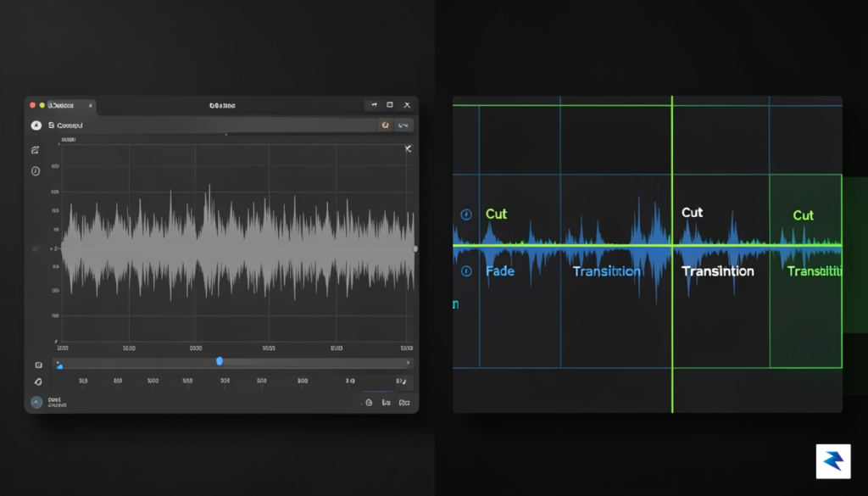
Task: Click the yellow minimize dot in audio editor window
Action: (x=42, y=105)
